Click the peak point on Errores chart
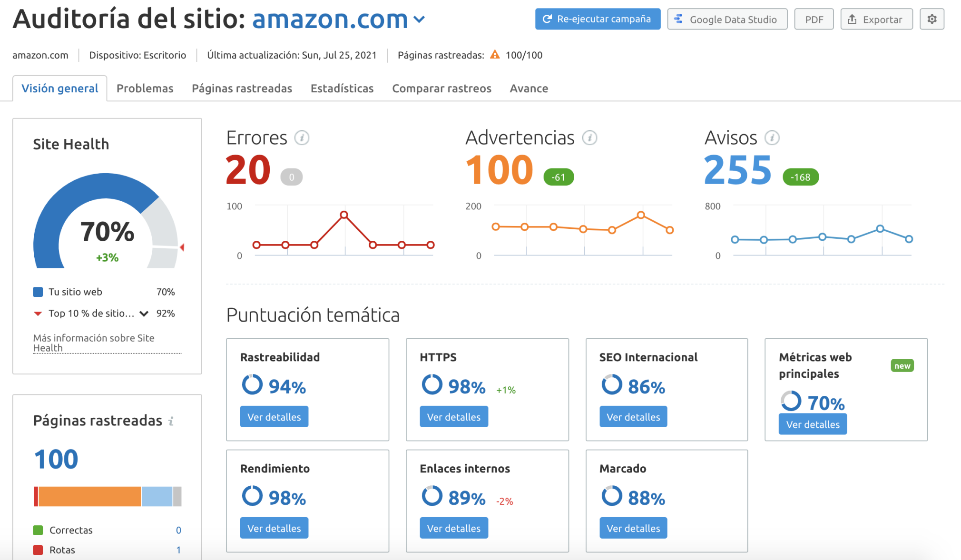The width and height of the screenshot is (961, 560). 344,215
